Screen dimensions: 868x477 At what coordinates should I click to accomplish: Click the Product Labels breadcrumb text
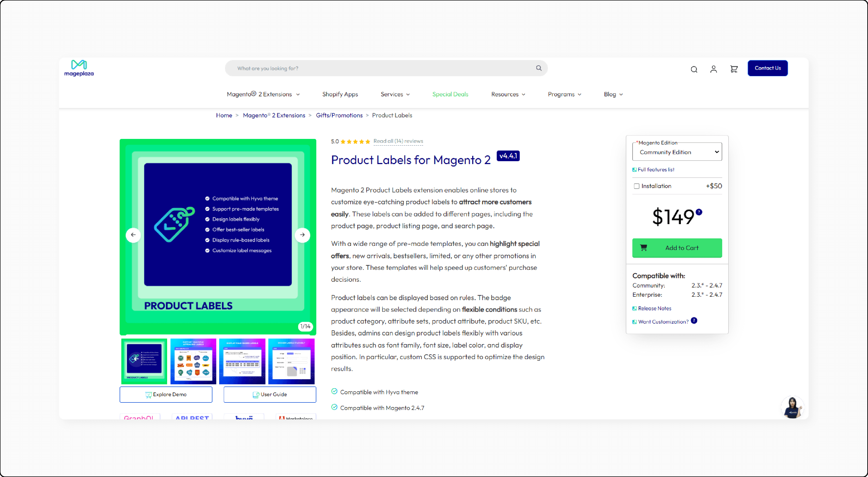point(392,115)
